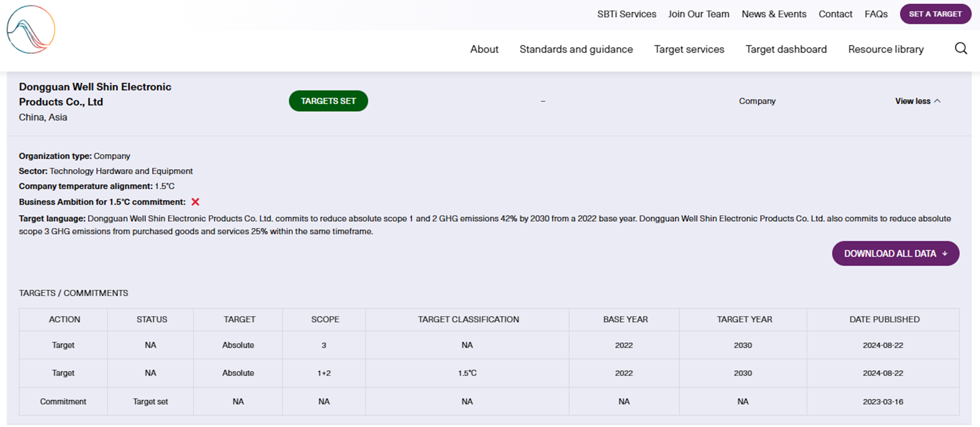Click the 2023-03-16 date published cell
The height and width of the screenshot is (427, 980).
pyautogui.click(x=883, y=402)
